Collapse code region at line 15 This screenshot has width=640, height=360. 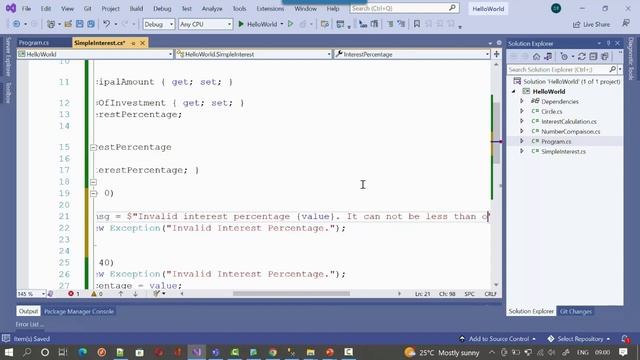click(x=93, y=147)
